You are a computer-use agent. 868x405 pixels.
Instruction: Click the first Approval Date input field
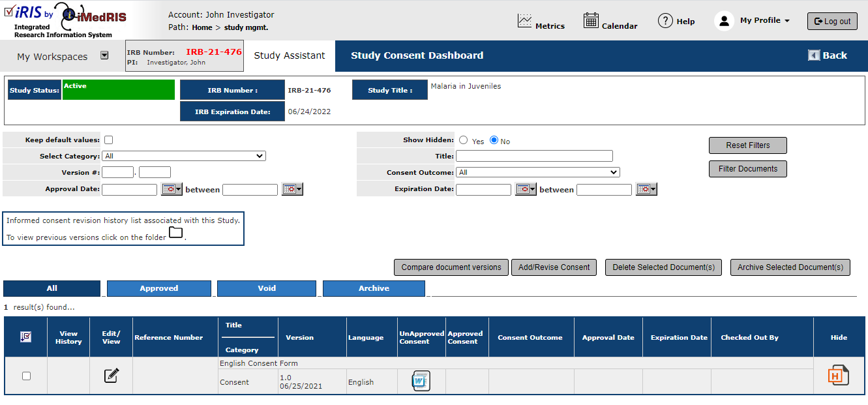130,190
